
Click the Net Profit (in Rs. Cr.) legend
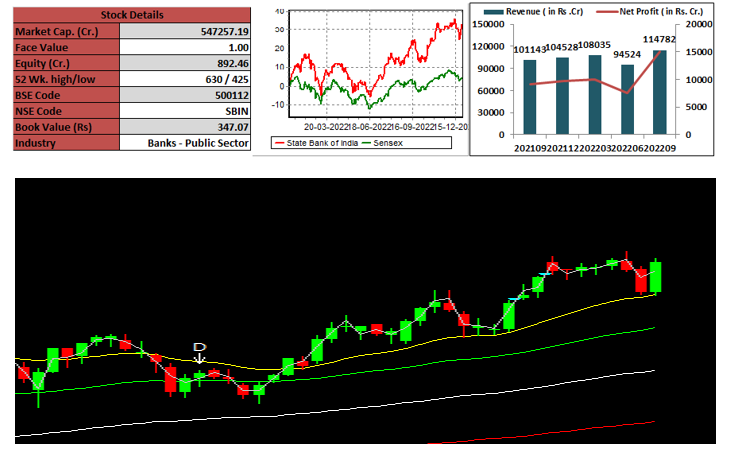click(x=651, y=11)
